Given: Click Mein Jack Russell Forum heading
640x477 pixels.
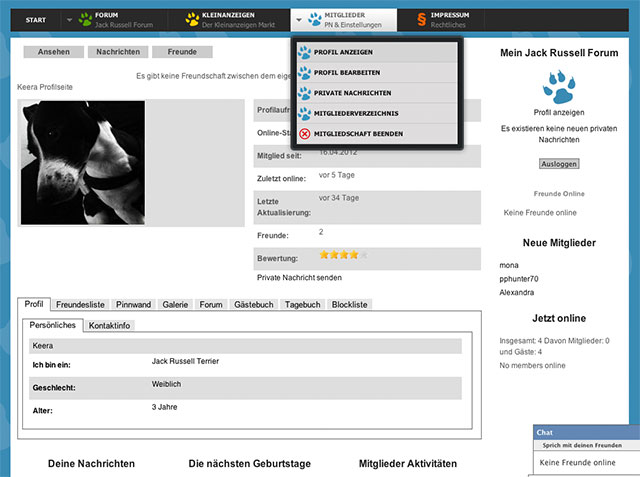Looking at the screenshot, I should click(559, 53).
